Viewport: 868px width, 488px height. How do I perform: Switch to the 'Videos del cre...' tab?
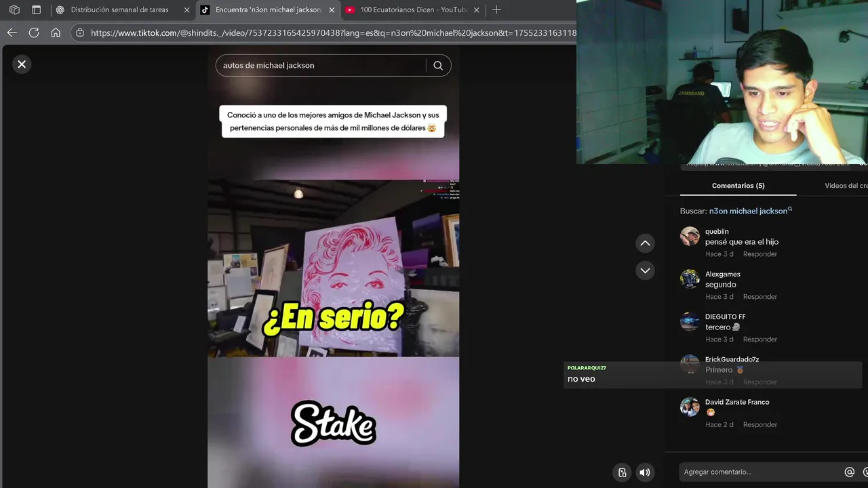coord(846,186)
